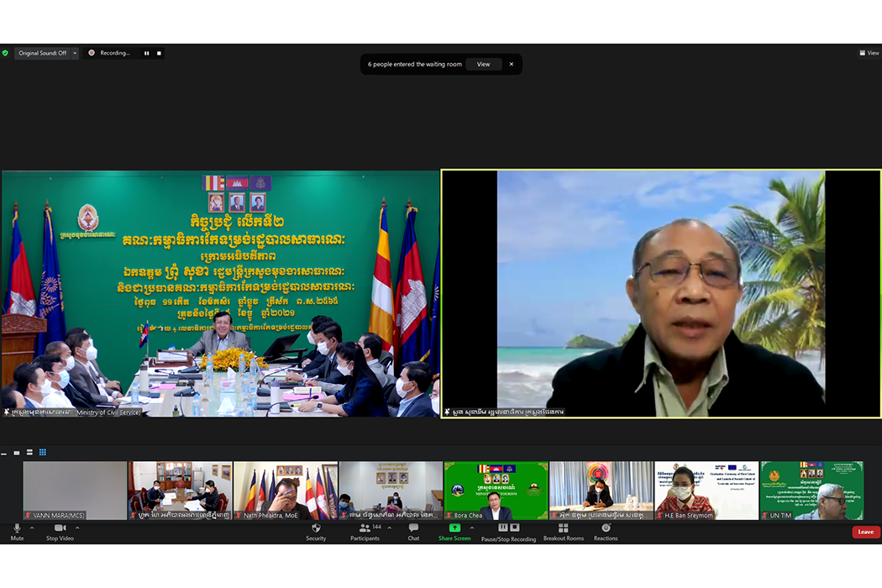The image size is (882, 588).
Task: Click the Mute microphone icon
Action: pyautogui.click(x=17, y=528)
